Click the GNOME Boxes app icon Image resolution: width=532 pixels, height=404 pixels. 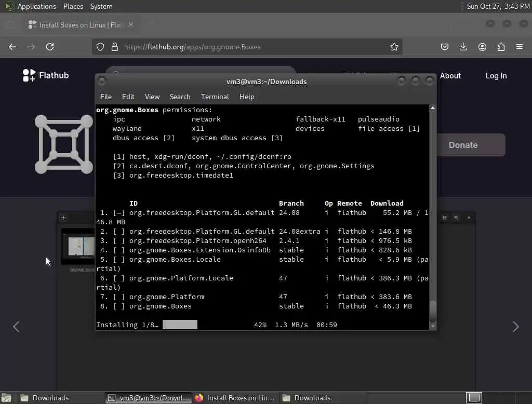tap(64, 144)
